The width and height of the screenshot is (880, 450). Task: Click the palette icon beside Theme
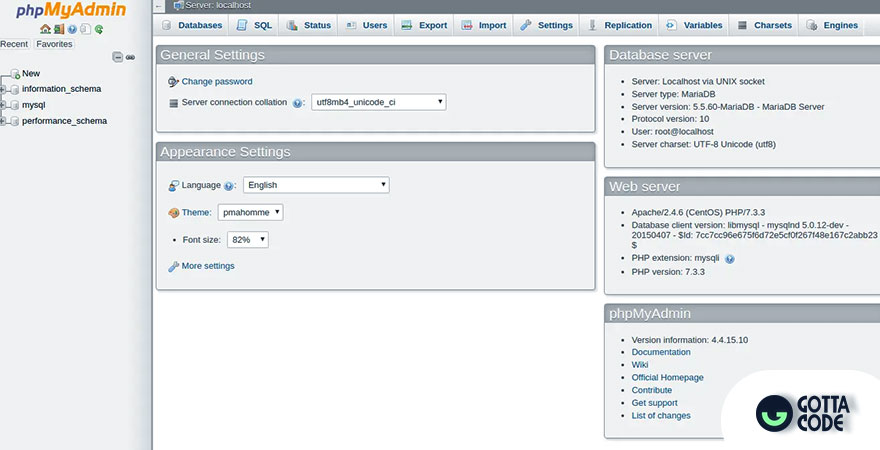173,213
